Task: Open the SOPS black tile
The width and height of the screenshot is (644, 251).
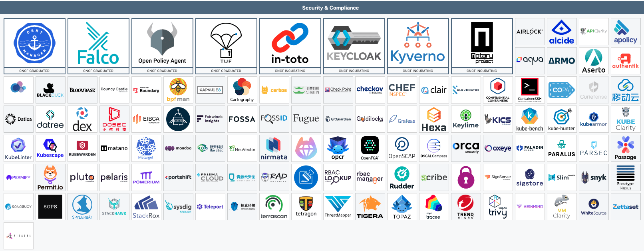Action: pyautogui.click(x=50, y=207)
